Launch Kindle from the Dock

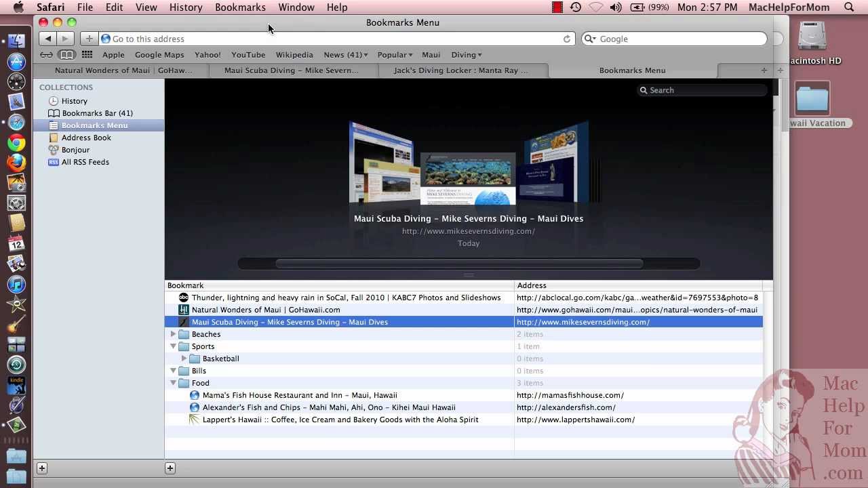[16, 384]
